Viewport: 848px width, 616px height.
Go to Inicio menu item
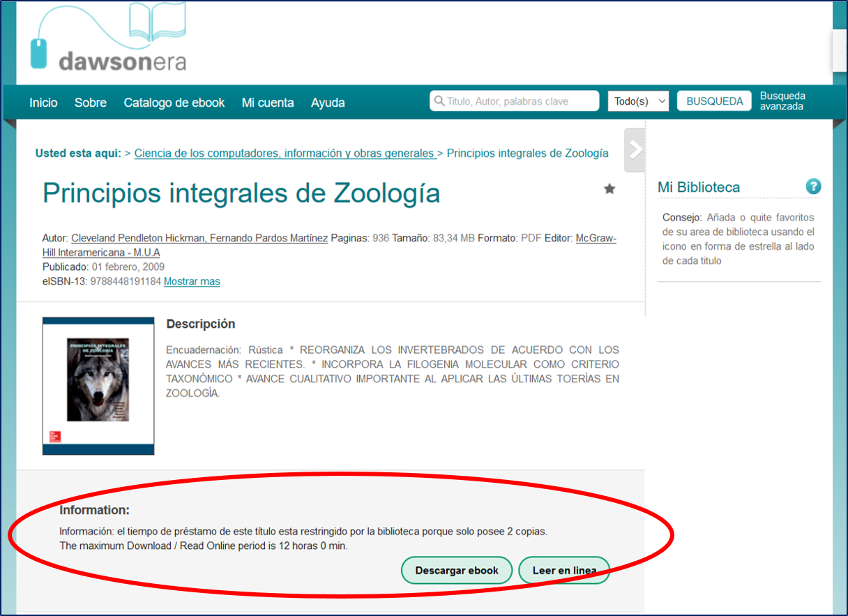[x=43, y=103]
